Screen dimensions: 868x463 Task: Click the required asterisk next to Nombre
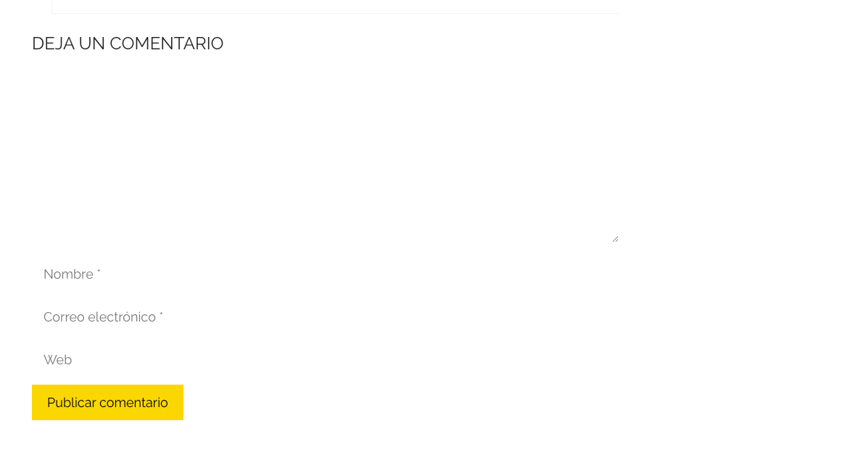(x=99, y=271)
